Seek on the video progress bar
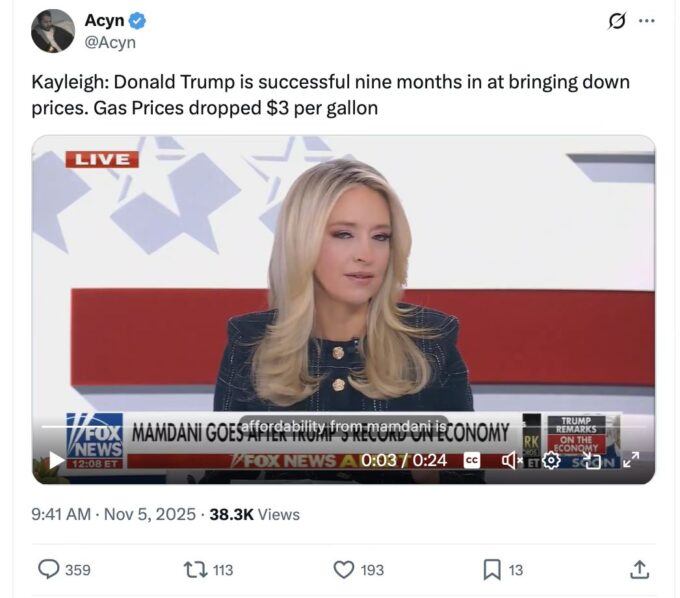The image size is (680, 598). click(x=343, y=427)
